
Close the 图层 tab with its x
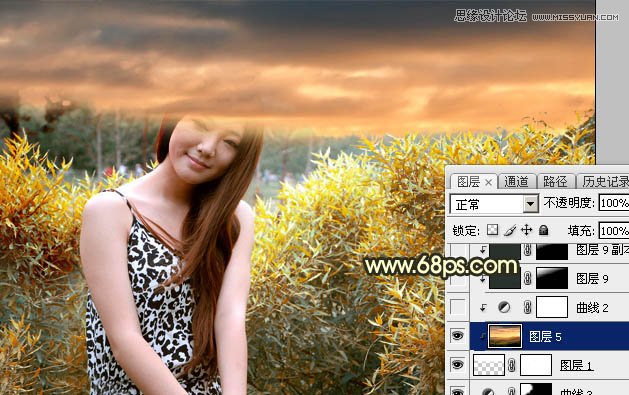(x=488, y=183)
